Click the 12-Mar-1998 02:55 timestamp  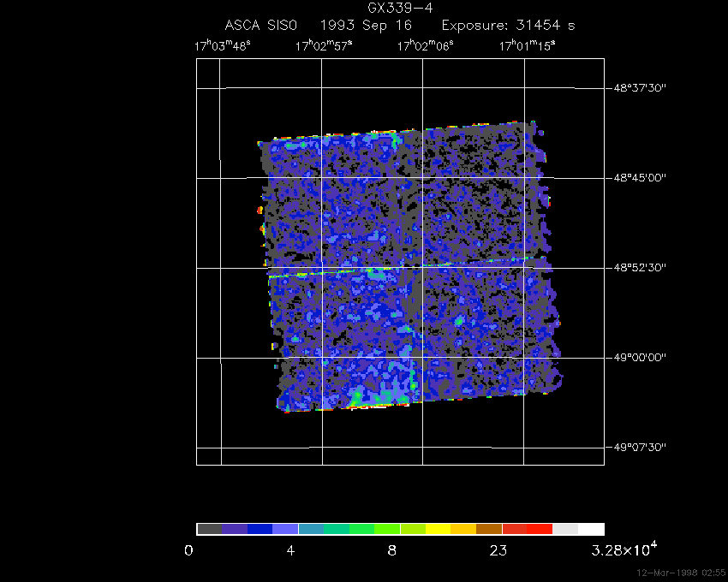coord(681,573)
